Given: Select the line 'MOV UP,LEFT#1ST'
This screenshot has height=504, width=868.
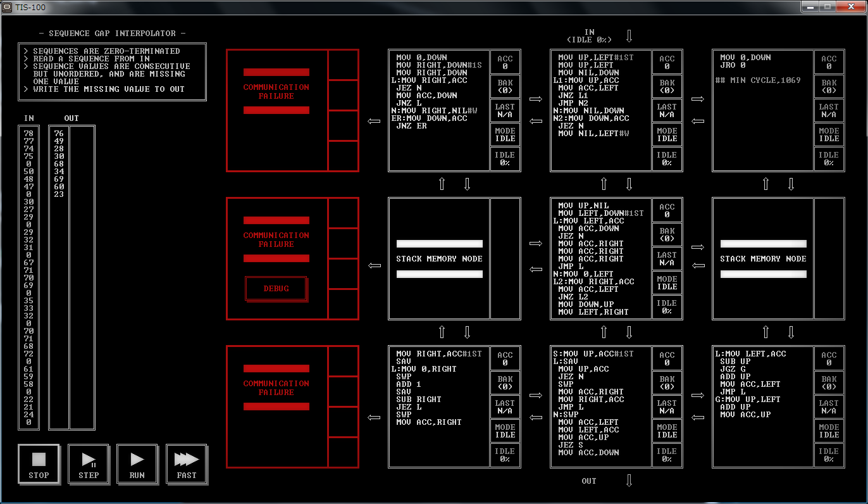Looking at the screenshot, I should pyautogui.click(x=596, y=58).
